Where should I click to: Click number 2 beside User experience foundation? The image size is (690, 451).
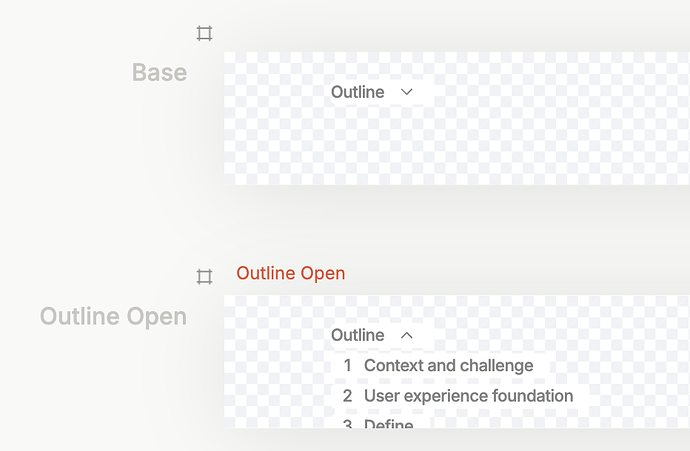(x=347, y=396)
